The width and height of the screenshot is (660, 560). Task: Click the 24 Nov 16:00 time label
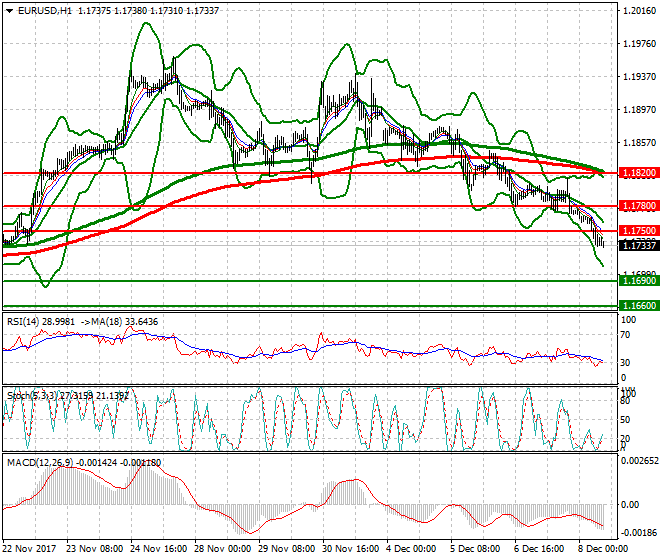tap(159, 549)
